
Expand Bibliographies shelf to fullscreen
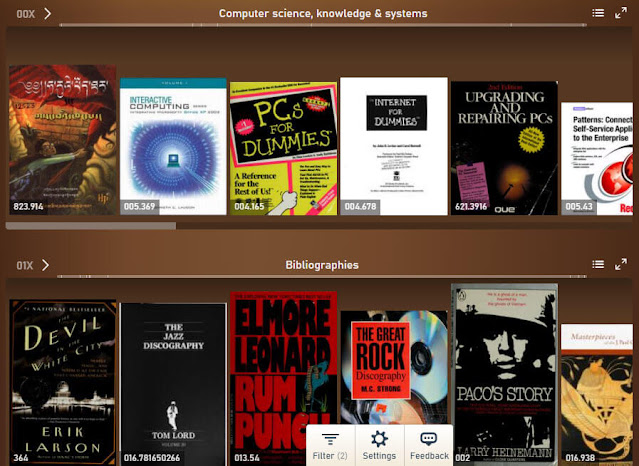(x=621, y=264)
